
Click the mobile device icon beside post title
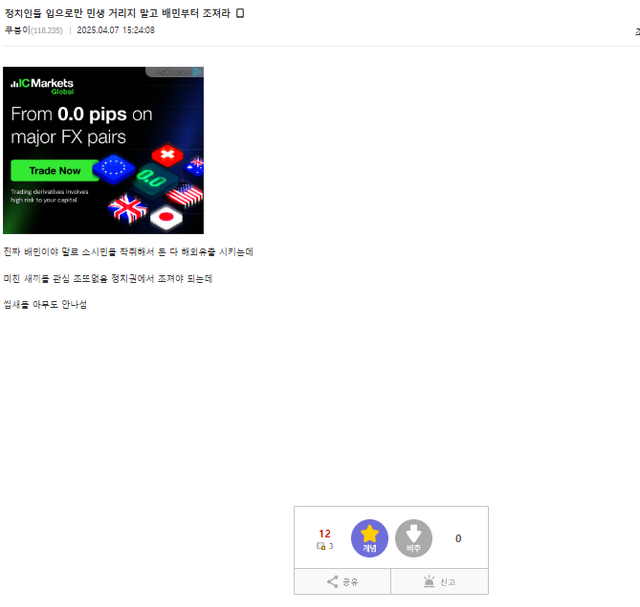[x=240, y=13]
